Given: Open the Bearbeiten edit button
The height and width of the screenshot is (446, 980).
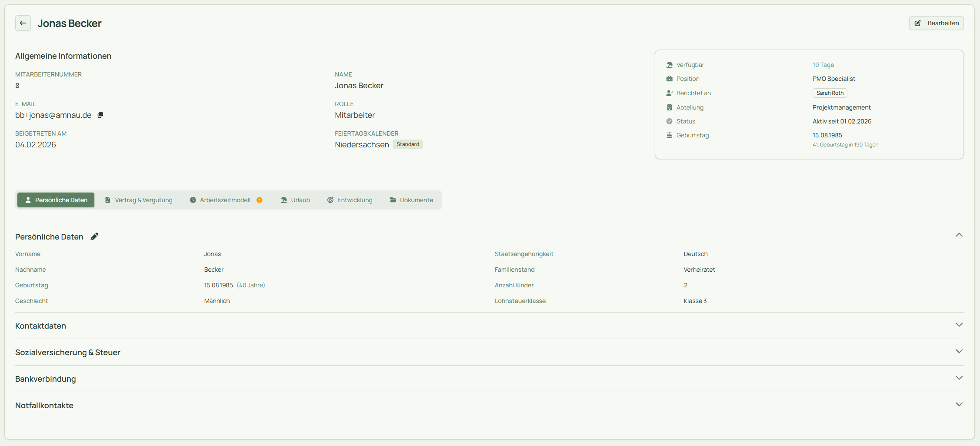Looking at the screenshot, I should coord(936,23).
